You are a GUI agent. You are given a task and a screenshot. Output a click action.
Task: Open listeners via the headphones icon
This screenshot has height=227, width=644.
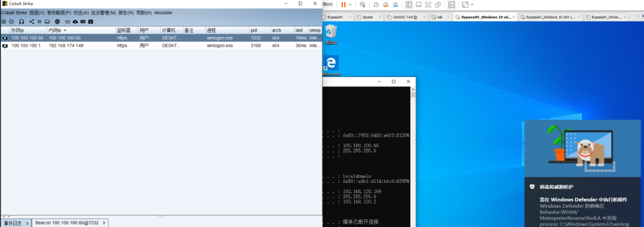(x=21, y=21)
